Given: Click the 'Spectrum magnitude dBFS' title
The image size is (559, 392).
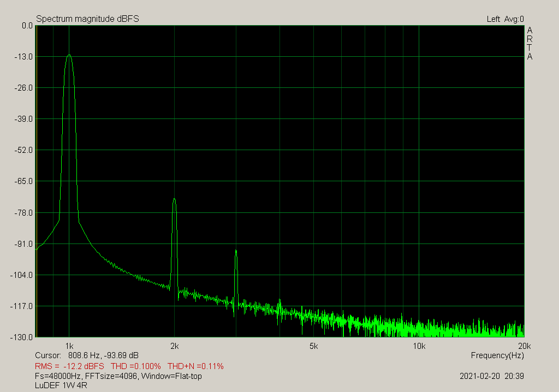Looking at the screenshot, I should tap(87, 19).
